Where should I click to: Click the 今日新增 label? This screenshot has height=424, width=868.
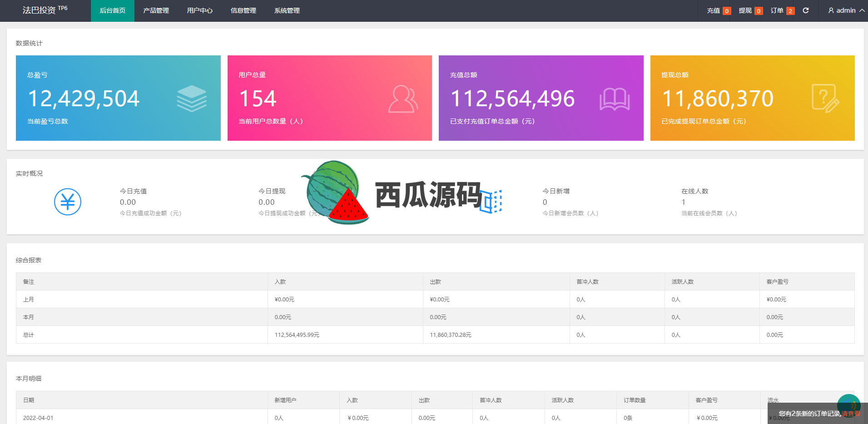[556, 191]
